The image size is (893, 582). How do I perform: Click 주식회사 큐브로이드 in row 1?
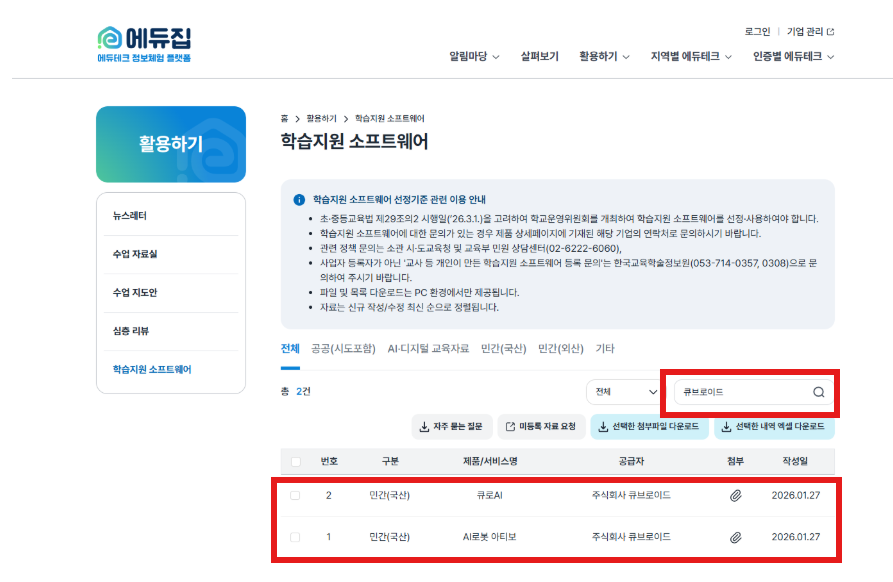[631, 537]
